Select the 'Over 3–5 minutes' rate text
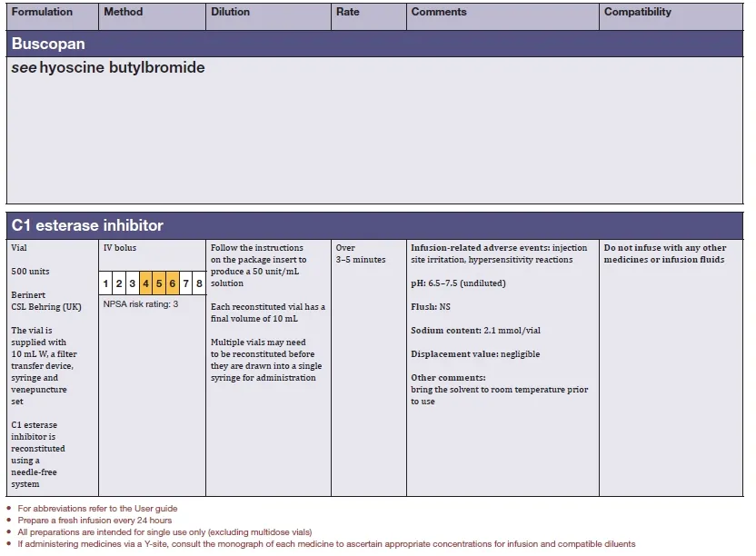756x556 pixels. click(361, 253)
